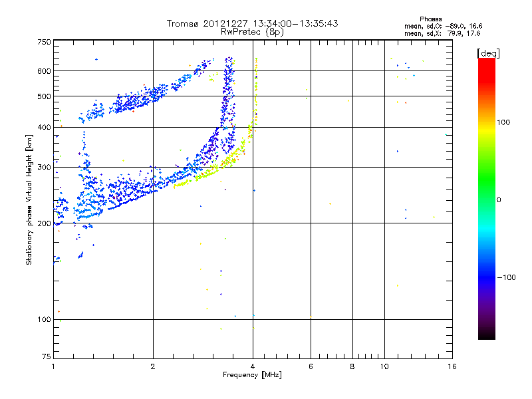Screen dimensions: 532x399
Task: Click the '100' colorbar tick label
Action: [x=503, y=122]
